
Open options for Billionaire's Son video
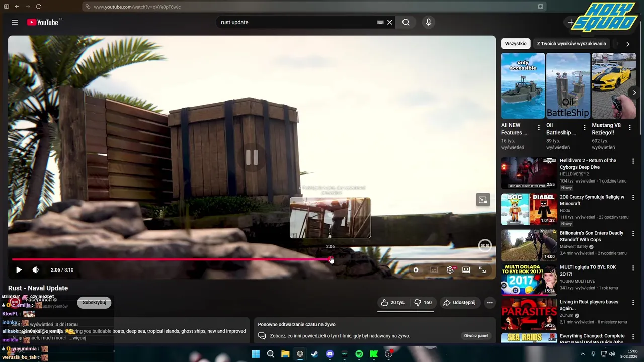tap(633, 234)
